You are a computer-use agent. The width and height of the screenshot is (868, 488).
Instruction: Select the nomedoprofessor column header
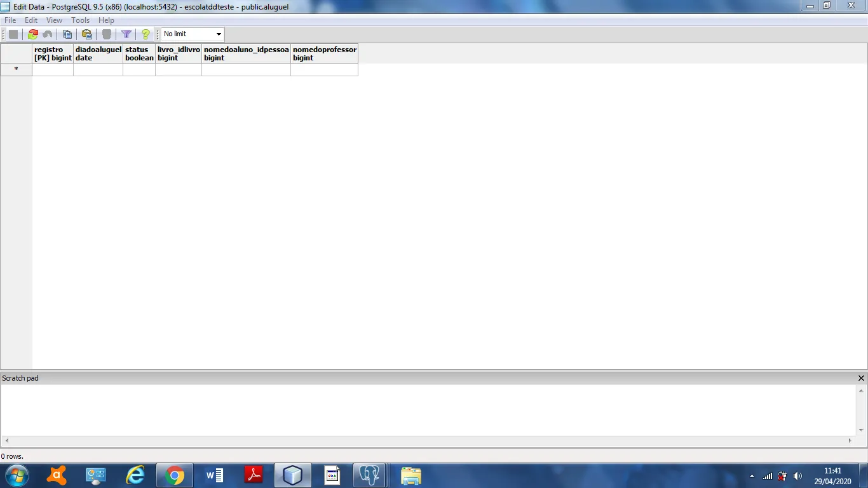pyautogui.click(x=325, y=53)
